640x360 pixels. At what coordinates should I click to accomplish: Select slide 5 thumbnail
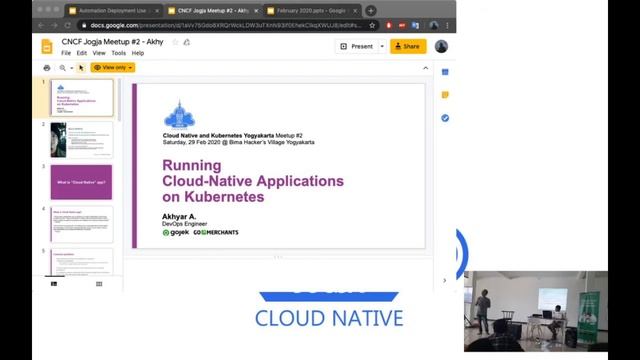click(x=82, y=262)
